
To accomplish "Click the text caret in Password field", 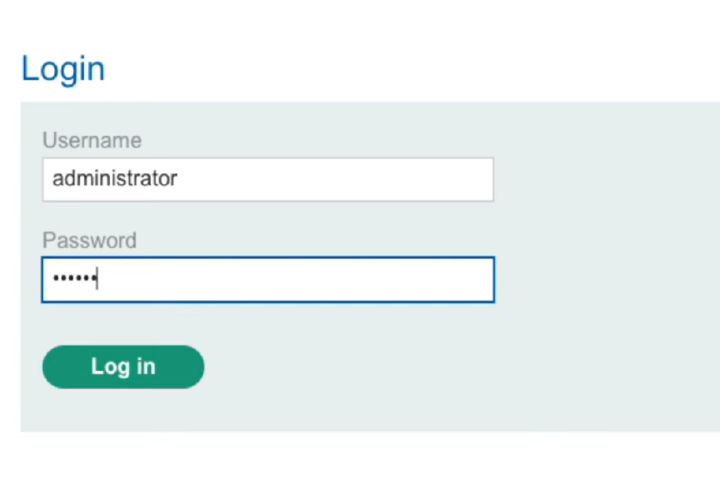I will [96, 279].
